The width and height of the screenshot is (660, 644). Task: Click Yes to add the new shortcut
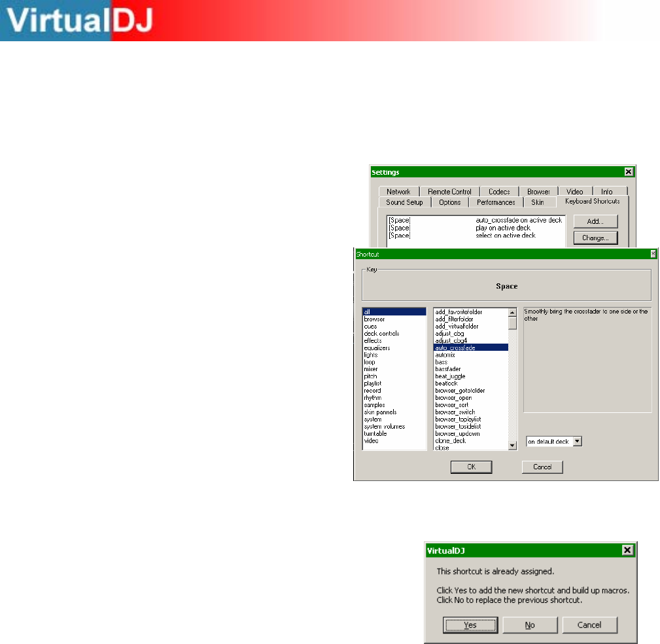pyautogui.click(x=470, y=625)
